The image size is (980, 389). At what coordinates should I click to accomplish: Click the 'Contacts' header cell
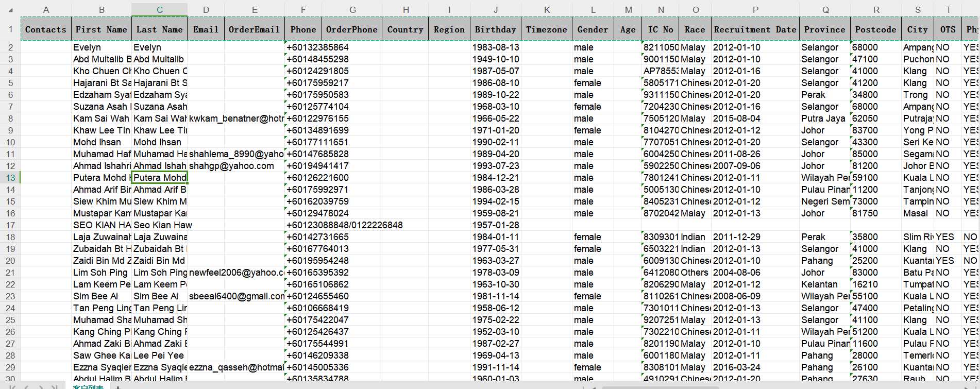[x=46, y=29]
